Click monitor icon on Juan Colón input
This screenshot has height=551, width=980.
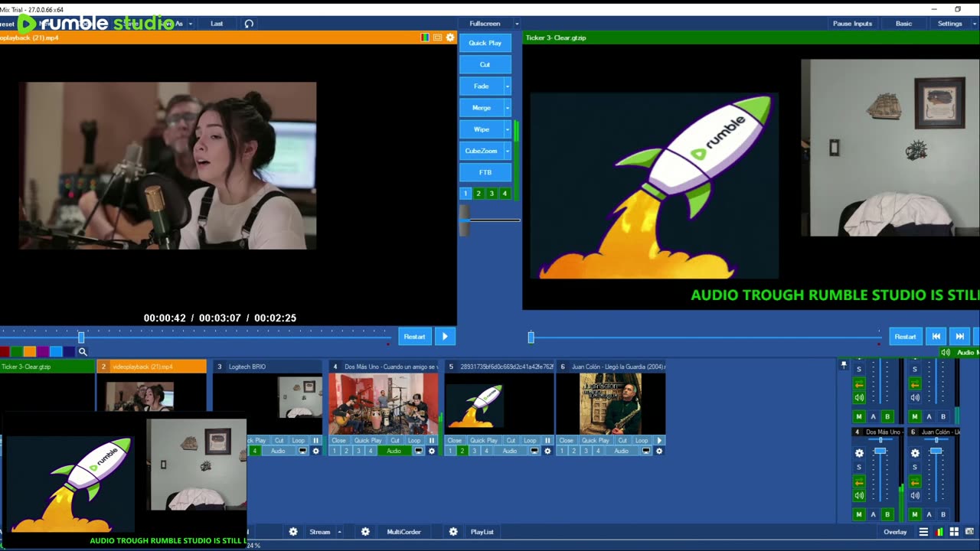tap(646, 452)
